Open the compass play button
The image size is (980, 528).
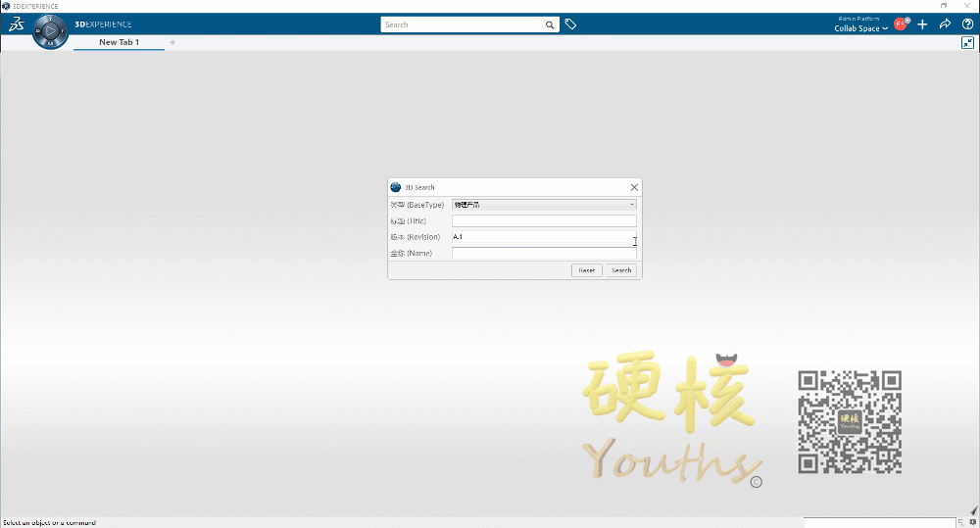50,32
